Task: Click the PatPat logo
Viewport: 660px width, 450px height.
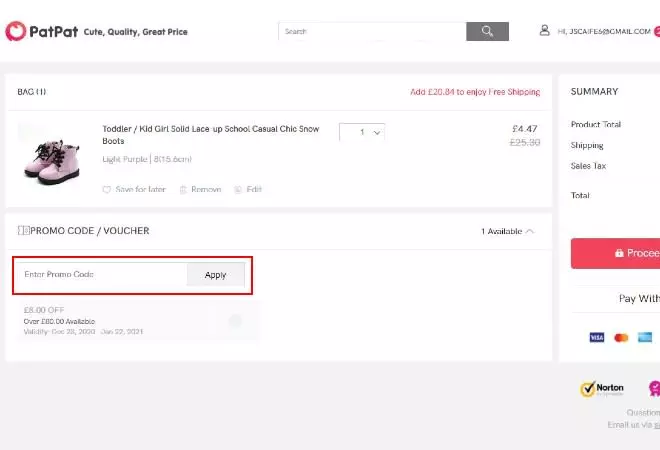Action: (x=41, y=31)
